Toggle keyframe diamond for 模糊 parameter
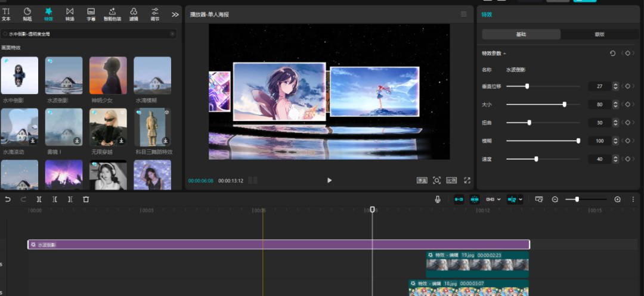 [x=627, y=141]
